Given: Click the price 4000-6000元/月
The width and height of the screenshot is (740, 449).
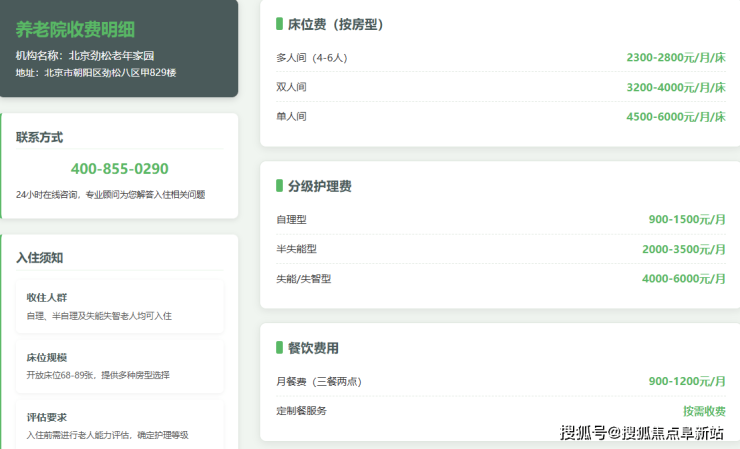Looking at the screenshot, I should (x=684, y=279).
